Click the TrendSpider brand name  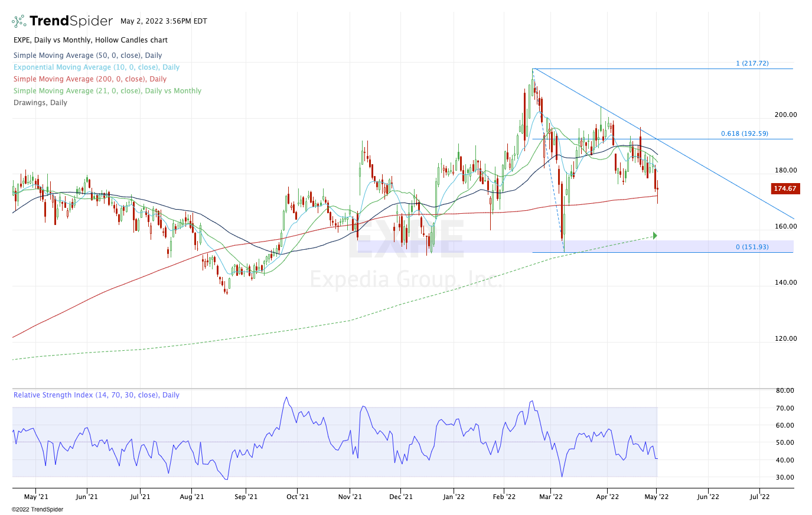coord(71,21)
